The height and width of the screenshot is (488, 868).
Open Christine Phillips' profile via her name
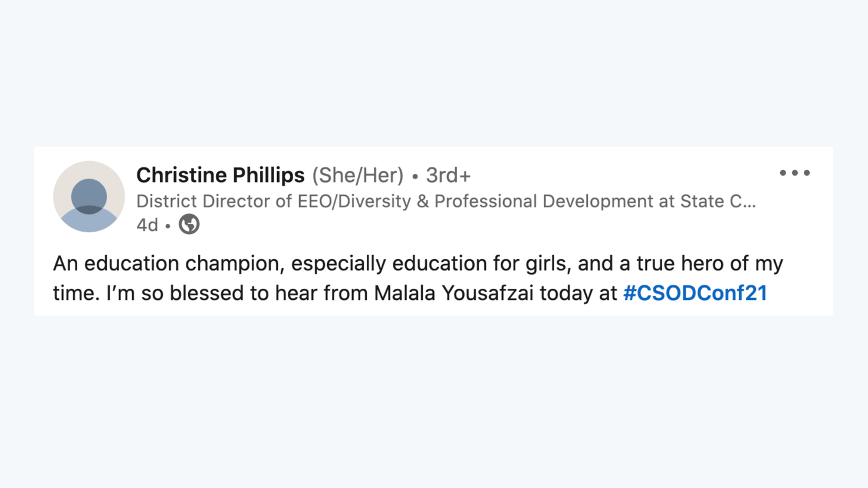[x=220, y=175]
